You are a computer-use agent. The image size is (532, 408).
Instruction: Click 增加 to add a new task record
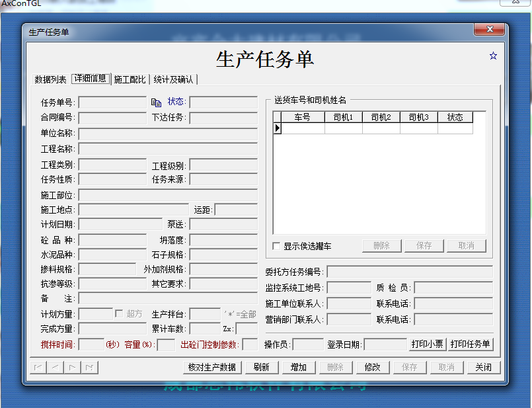click(x=297, y=366)
